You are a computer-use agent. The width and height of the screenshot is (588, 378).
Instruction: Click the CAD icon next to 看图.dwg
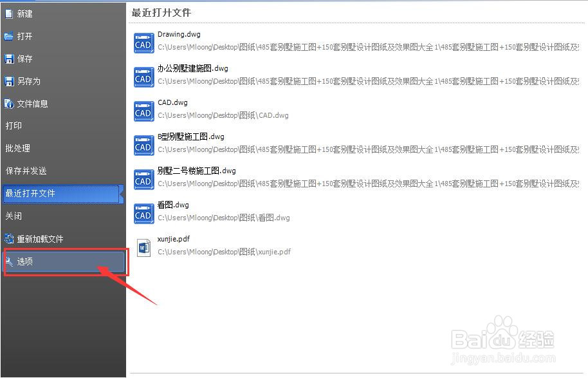pyautogui.click(x=143, y=214)
